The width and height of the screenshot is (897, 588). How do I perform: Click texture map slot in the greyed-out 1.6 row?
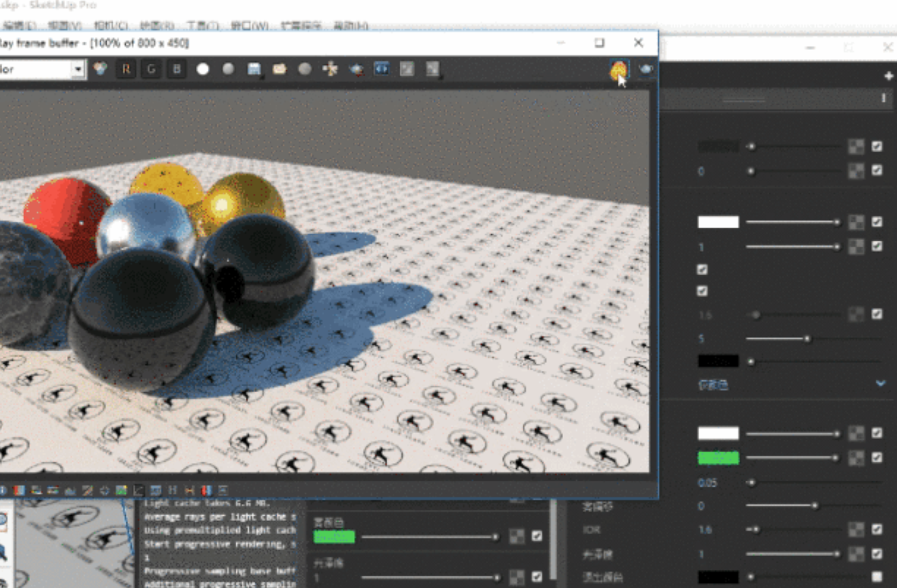[x=856, y=315]
